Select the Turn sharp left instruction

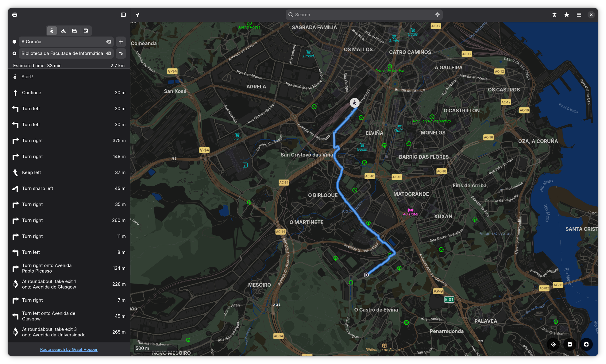(69, 188)
